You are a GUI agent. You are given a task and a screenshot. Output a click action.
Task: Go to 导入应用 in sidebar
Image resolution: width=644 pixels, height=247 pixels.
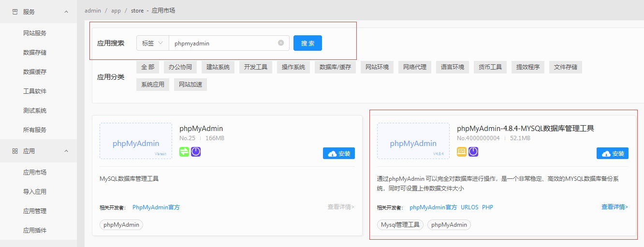tap(35, 192)
